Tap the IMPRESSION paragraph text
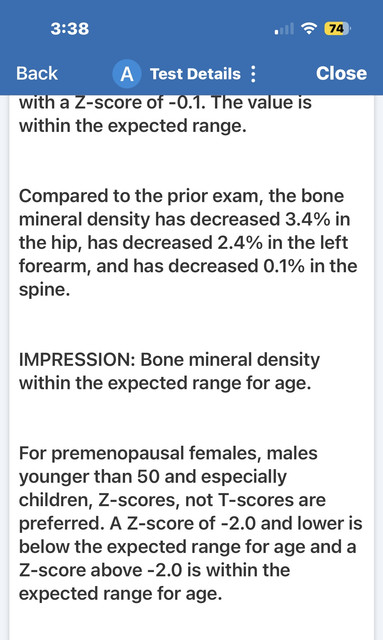Screen dimensions: 383x640 click(169, 371)
